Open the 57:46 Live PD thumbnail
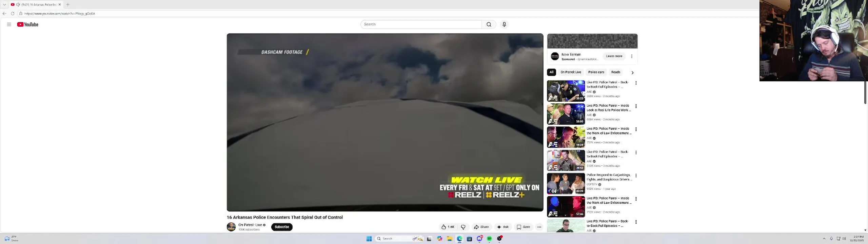 point(566,207)
